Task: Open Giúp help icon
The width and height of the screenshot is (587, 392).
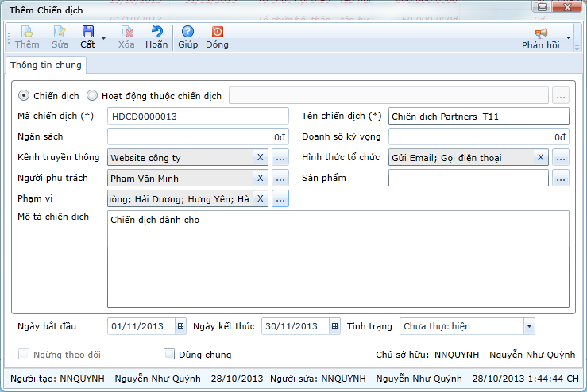Action: (x=187, y=33)
